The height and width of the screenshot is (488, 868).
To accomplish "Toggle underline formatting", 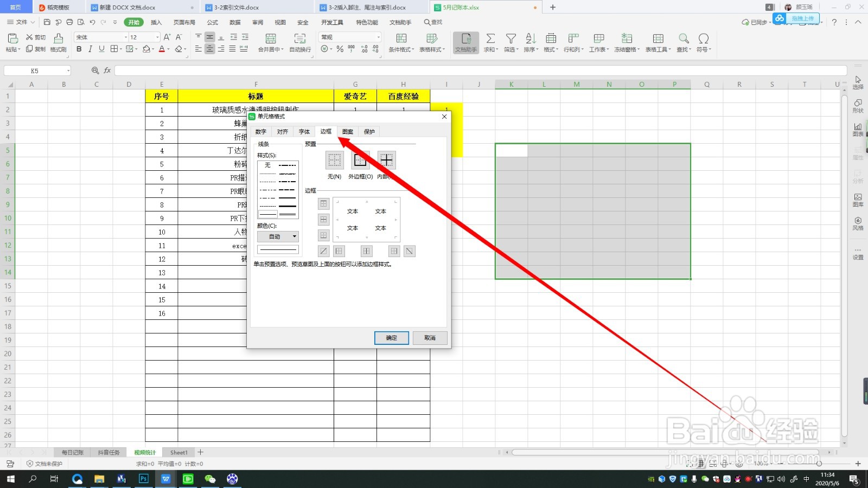I will [101, 49].
